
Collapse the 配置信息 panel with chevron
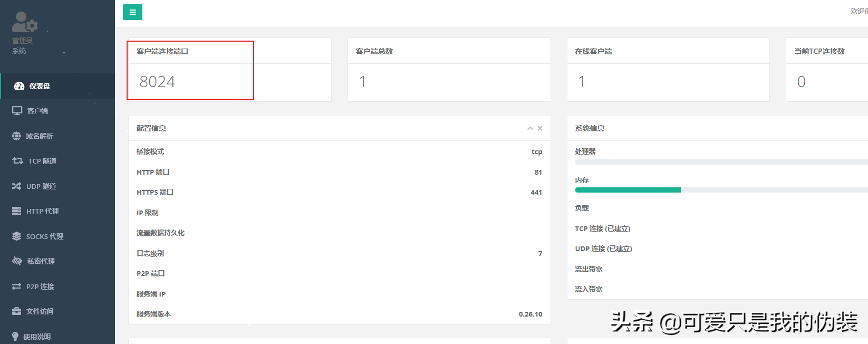[530, 128]
